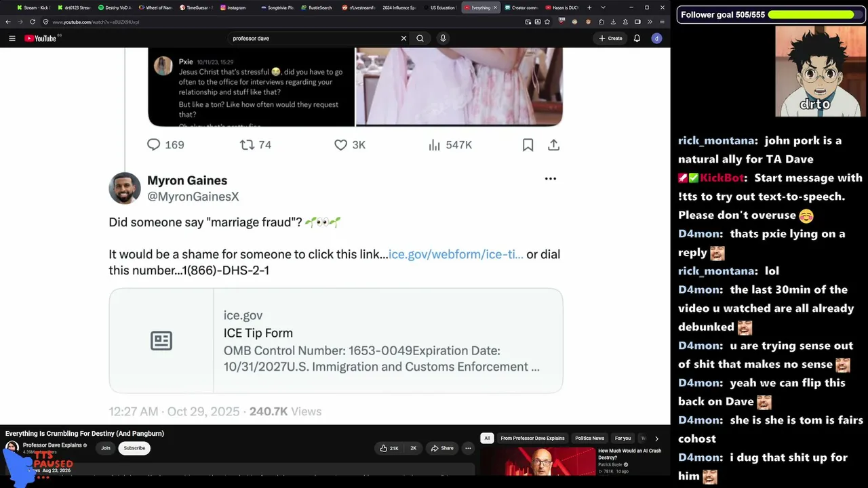The height and width of the screenshot is (488, 868).
Task: Open the ice.gov/webform link in tweet
Action: (456, 254)
